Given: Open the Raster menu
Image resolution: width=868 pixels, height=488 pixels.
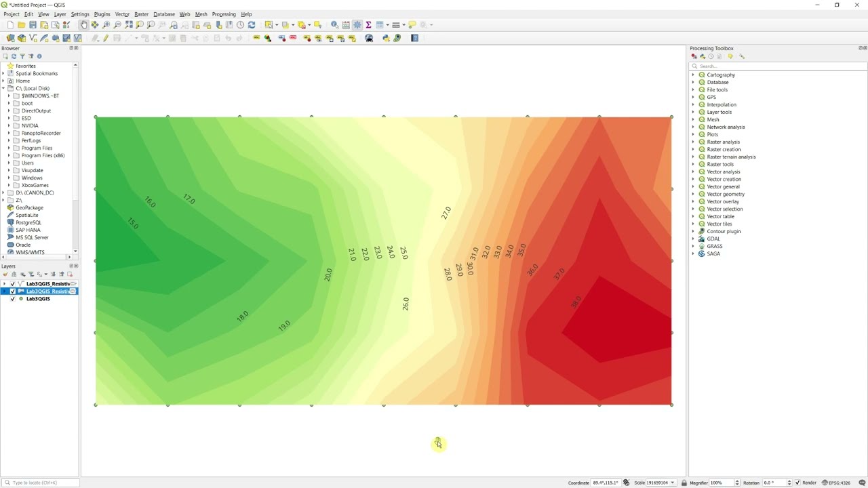Looking at the screenshot, I should pos(141,14).
